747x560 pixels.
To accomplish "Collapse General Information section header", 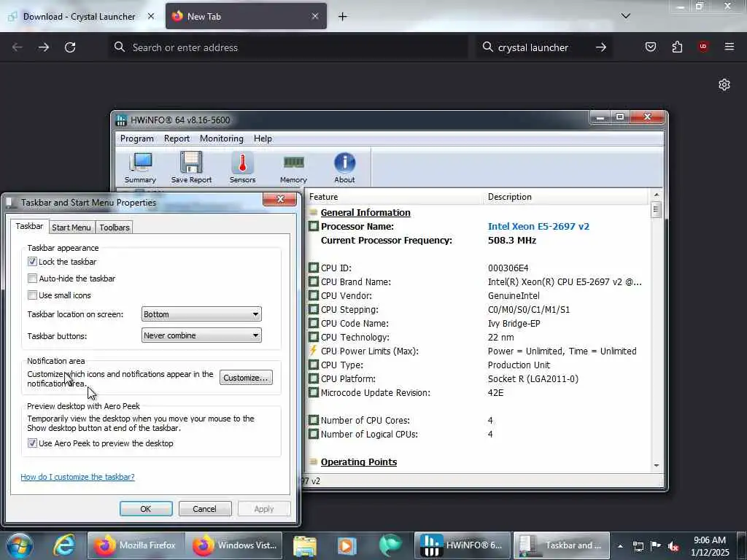I will 365,212.
